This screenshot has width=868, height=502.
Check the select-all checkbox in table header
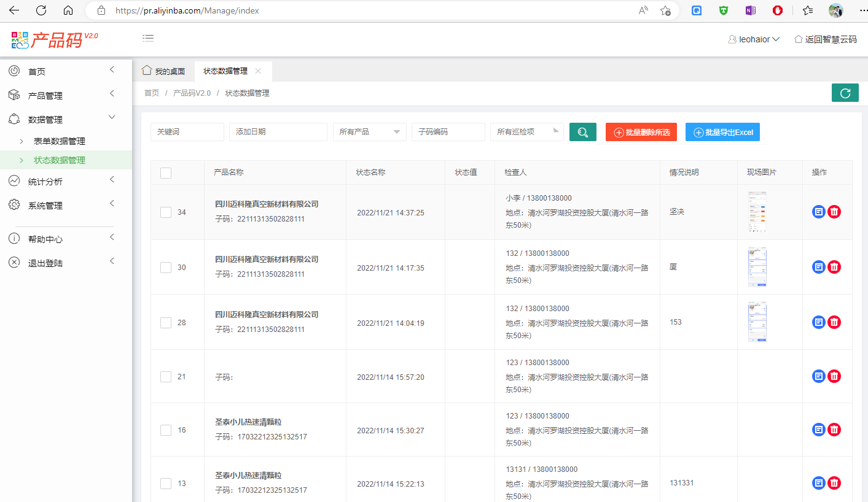point(166,173)
